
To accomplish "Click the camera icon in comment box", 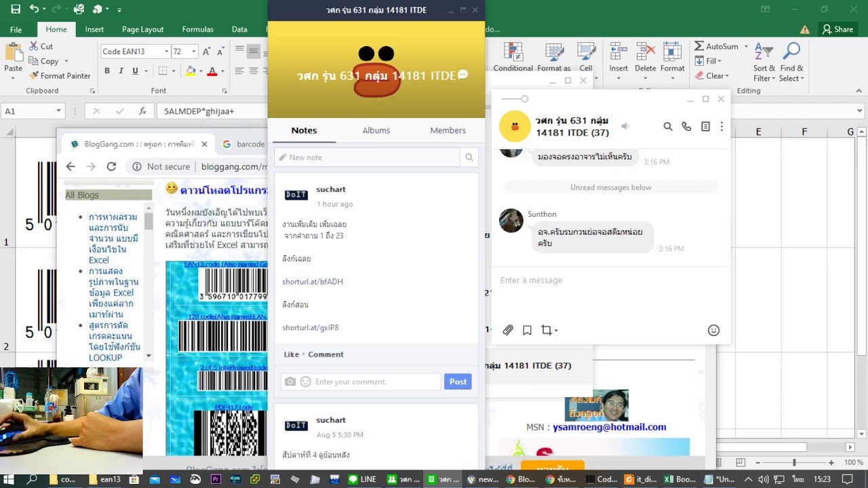I will point(290,382).
